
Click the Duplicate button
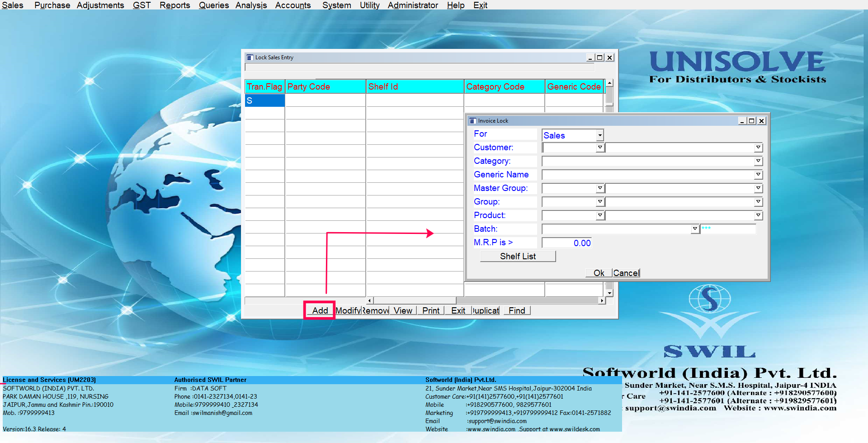coord(486,310)
